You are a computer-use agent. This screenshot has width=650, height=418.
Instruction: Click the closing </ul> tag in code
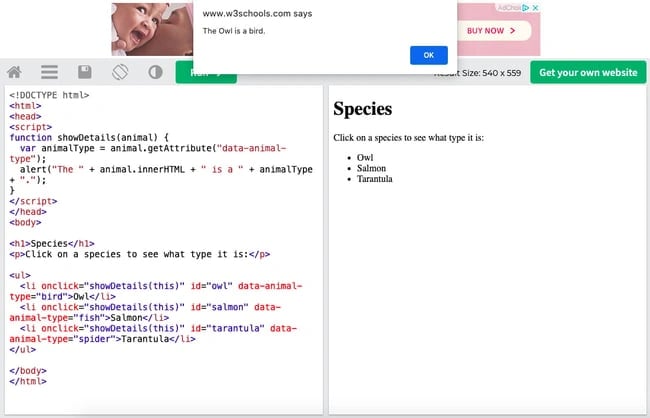point(22,350)
